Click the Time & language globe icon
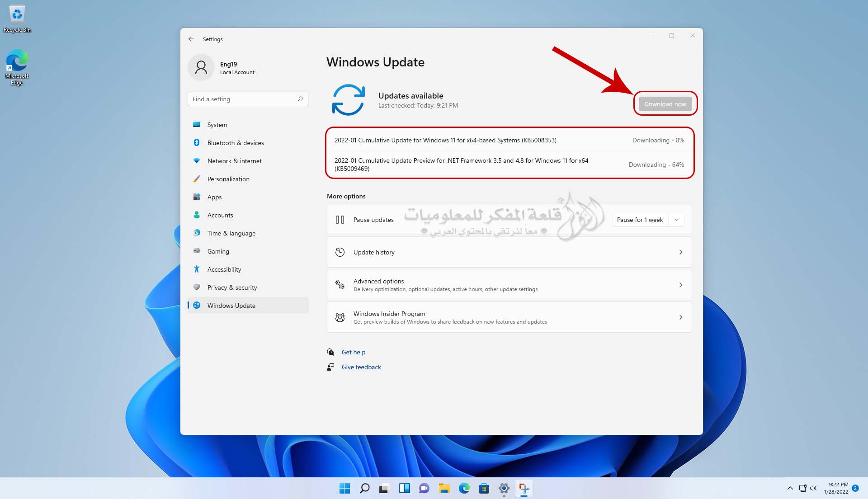868x499 pixels. 197,233
